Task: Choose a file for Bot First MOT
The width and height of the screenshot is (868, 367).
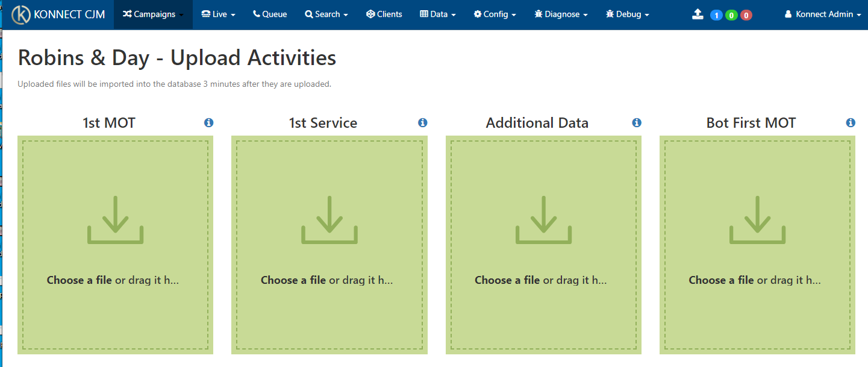Action: click(x=721, y=280)
